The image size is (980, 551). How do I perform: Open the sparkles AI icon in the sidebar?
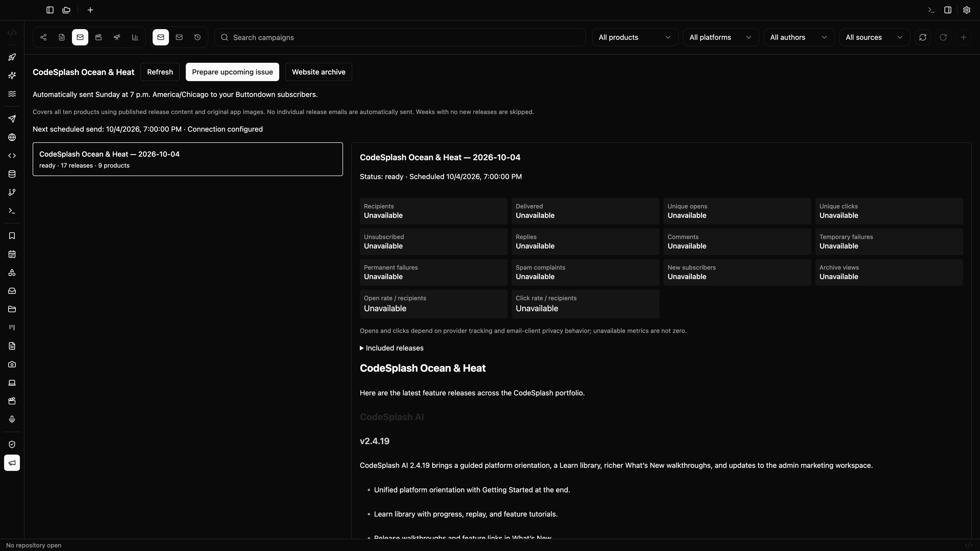(x=12, y=76)
